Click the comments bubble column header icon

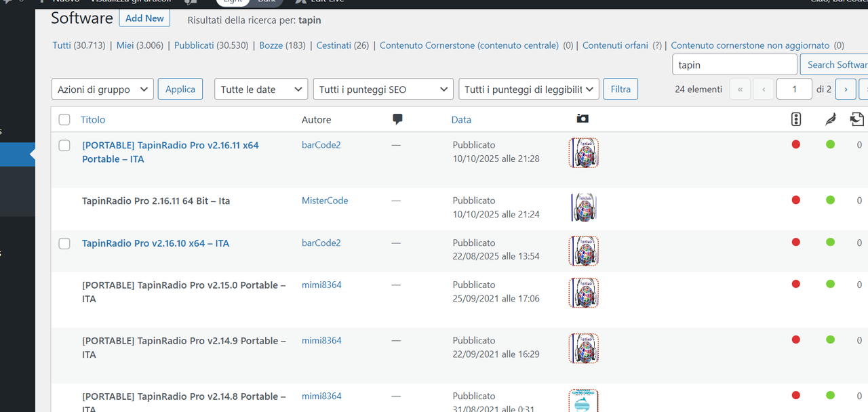click(397, 119)
